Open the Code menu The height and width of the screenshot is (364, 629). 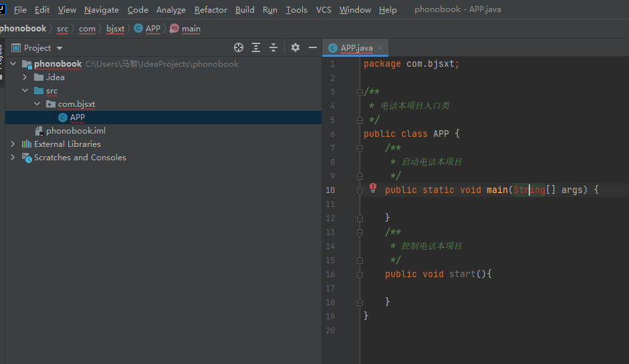click(x=138, y=9)
